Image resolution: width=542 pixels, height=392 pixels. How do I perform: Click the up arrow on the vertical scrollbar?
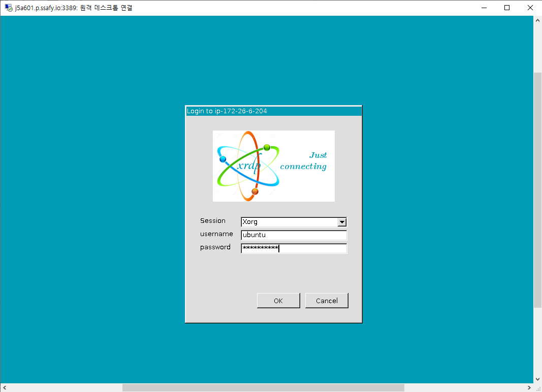coord(537,19)
